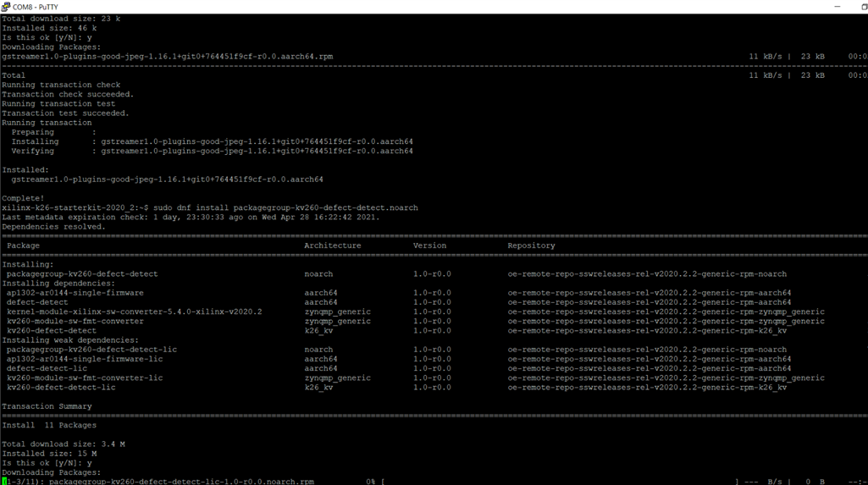Click 'Dependencies resolved.' text

pyautogui.click(x=53, y=227)
